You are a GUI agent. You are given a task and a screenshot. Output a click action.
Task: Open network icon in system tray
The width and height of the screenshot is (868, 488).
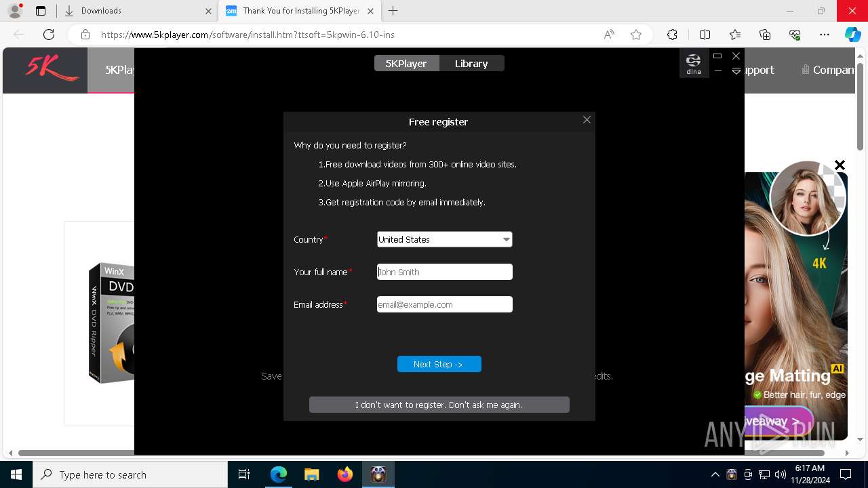point(764,474)
